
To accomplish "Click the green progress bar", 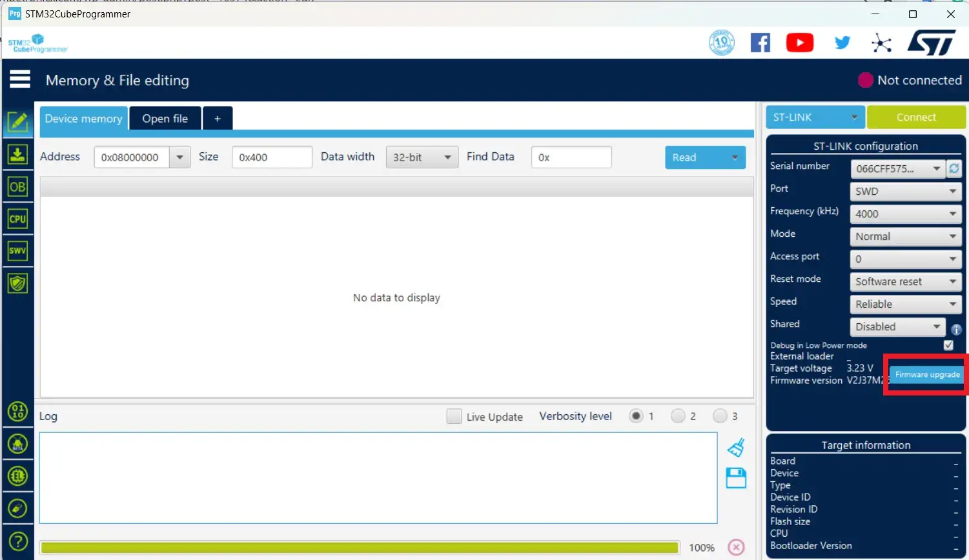I will pyautogui.click(x=360, y=547).
